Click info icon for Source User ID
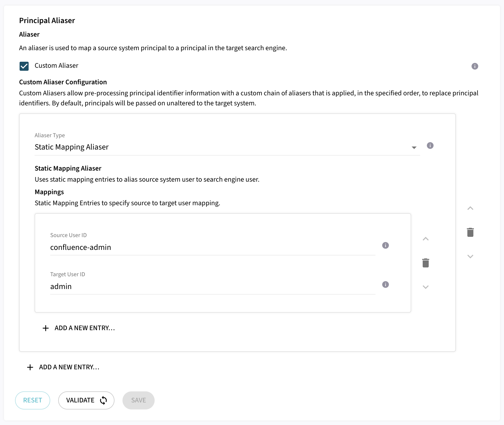Viewport: 504px width, 425px height. pyautogui.click(x=385, y=245)
